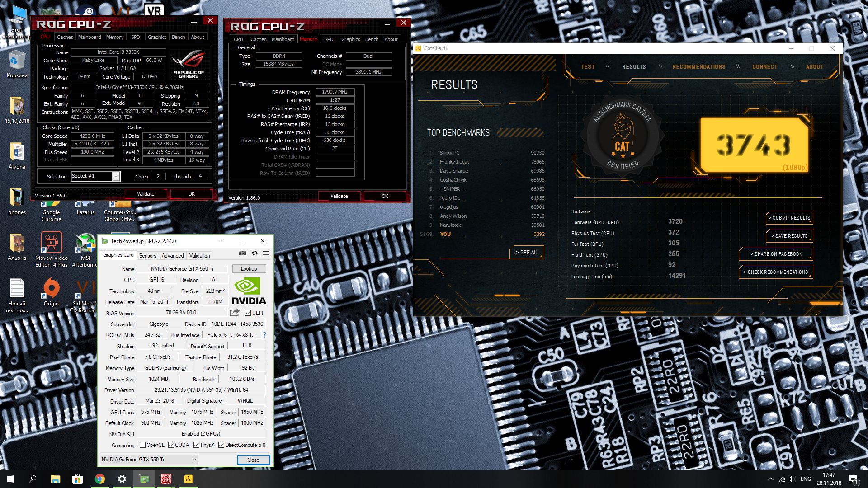Viewport: 868px width, 488px height.
Task: Select the ABOUT tab in Catzilla
Action: click(x=814, y=67)
